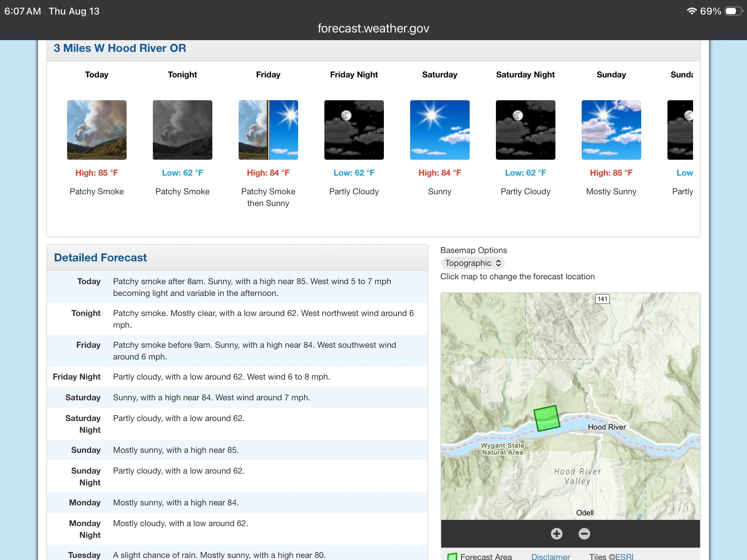Tap the 'Hood River Valley' map label
The image size is (747, 560).
[578, 476]
